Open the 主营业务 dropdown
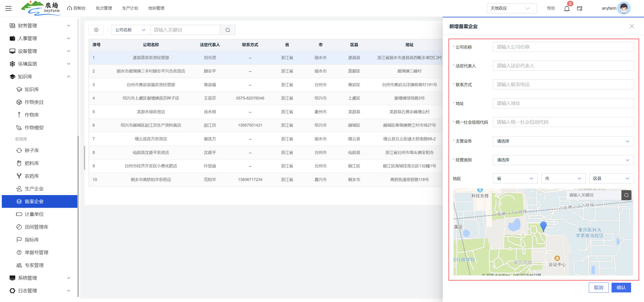 click(563, 141)
